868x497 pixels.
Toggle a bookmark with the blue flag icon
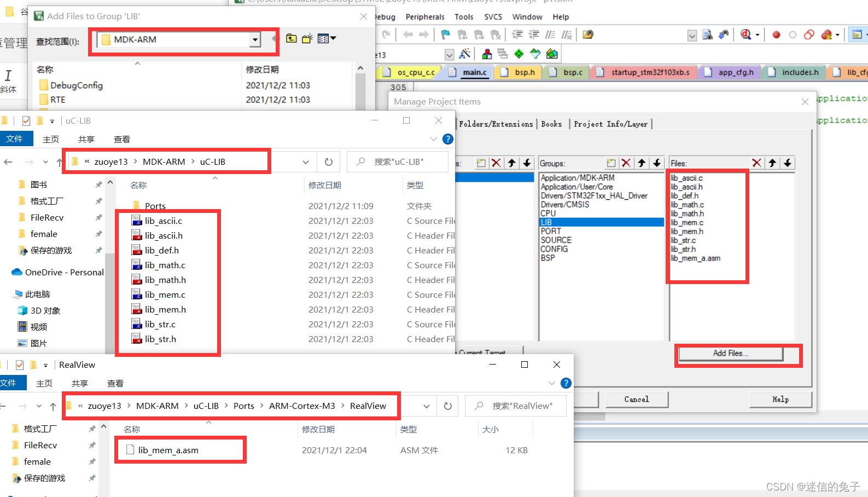[x=446, y=34]
